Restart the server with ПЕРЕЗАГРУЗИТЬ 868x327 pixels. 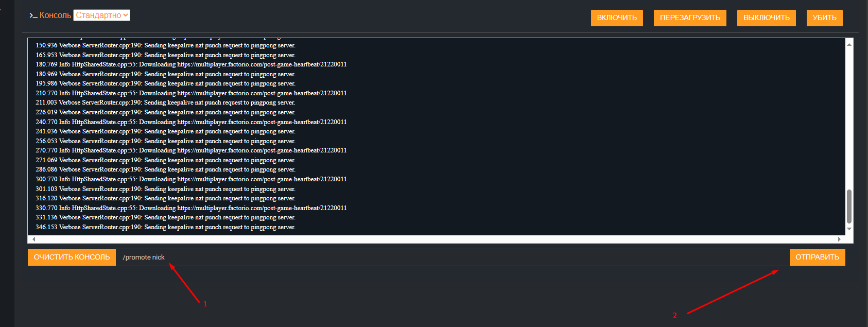point(690,18)
